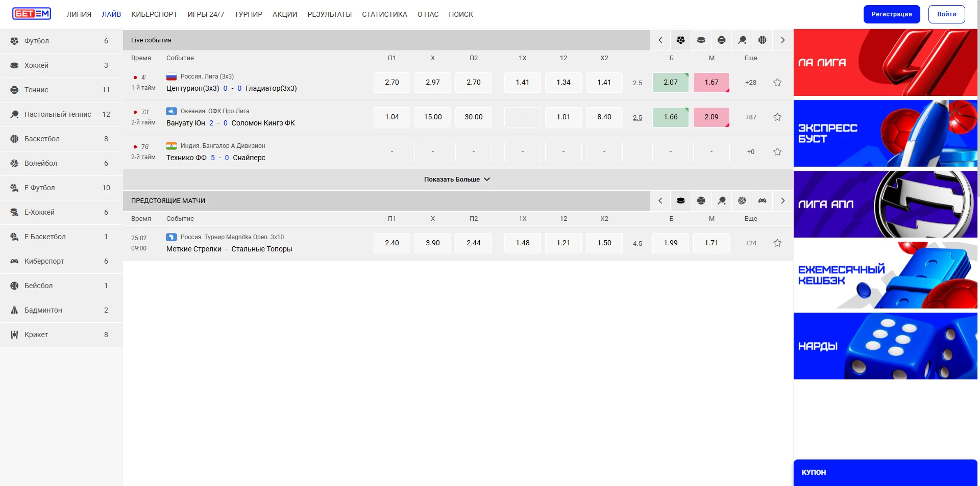Select basketball filter icon in Live события

[x=762, y=40]
